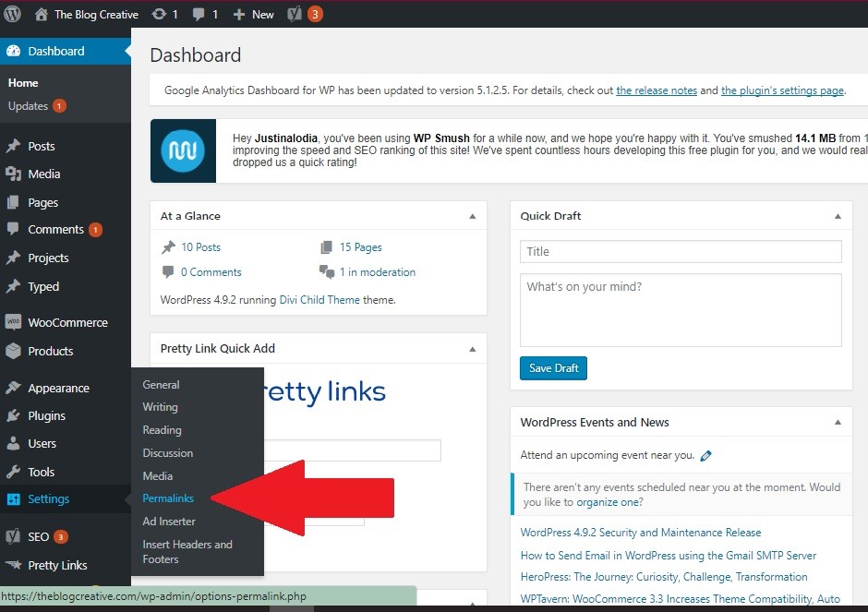
Task: Open the Divi Child Theme link
Action: (x=319, y=300)
